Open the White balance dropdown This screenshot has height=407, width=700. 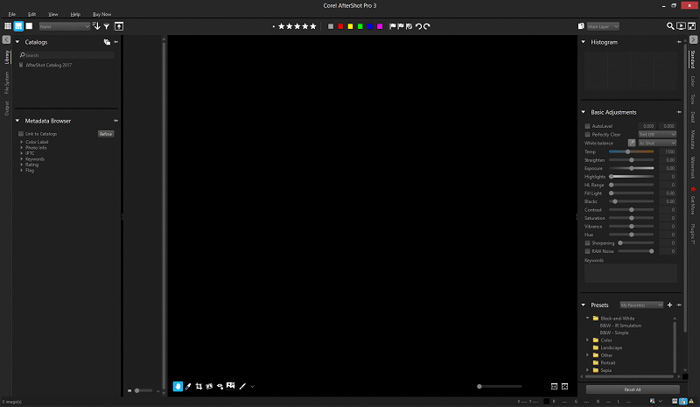(656, 143)
